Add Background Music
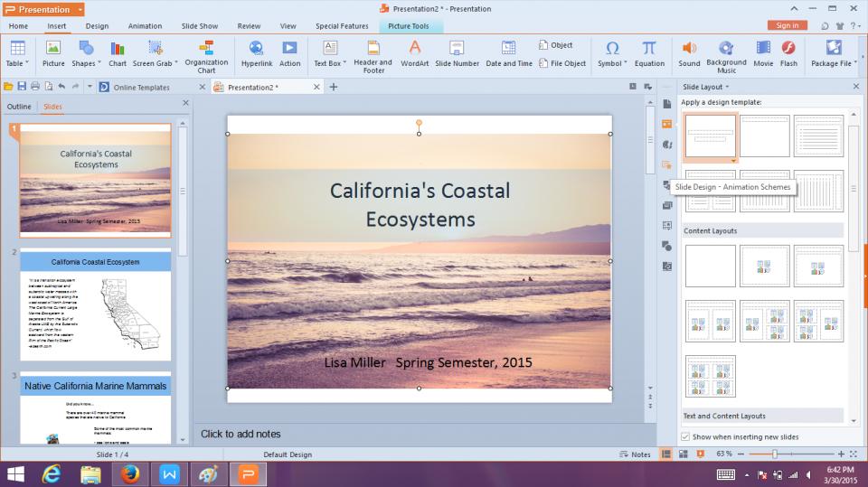This screenshot has width=868, height=487. click(726, 57)
